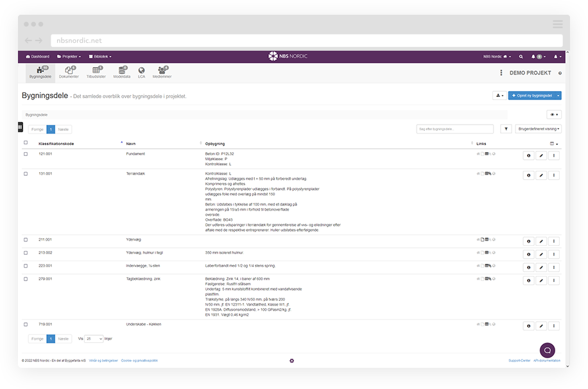Select checkbox for 279.001 Tagbeklædning row

(x=26, y=279)
